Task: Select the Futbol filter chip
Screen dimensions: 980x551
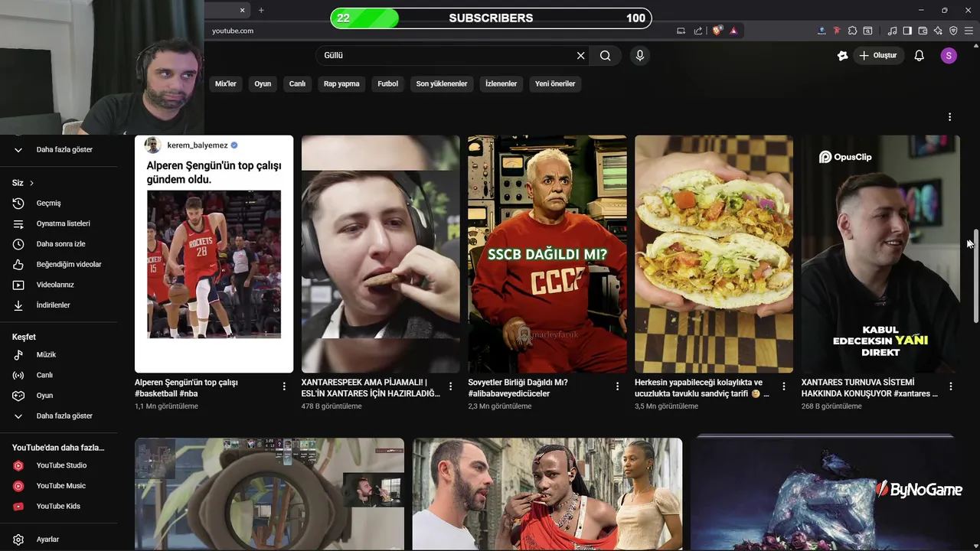Action: point(387,84)
